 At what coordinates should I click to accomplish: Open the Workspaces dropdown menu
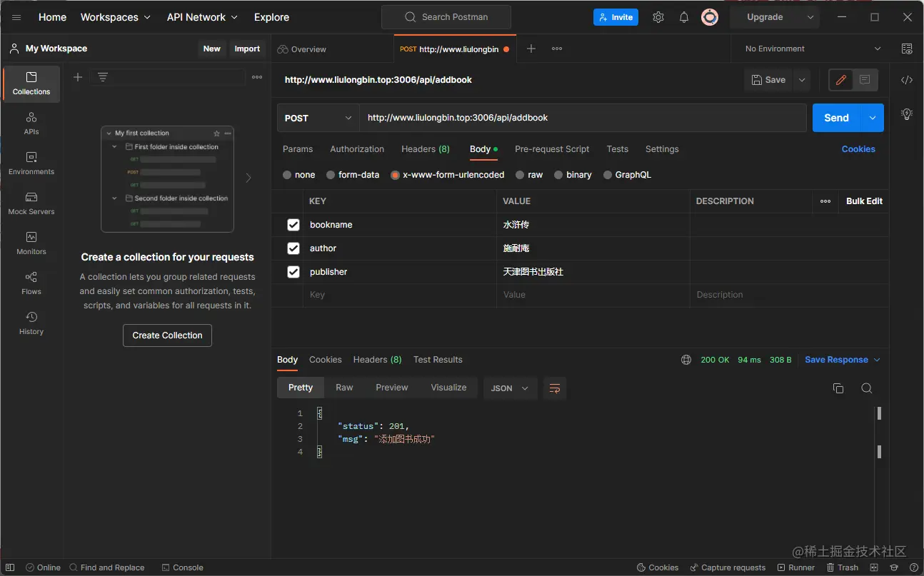coord(116,17)
